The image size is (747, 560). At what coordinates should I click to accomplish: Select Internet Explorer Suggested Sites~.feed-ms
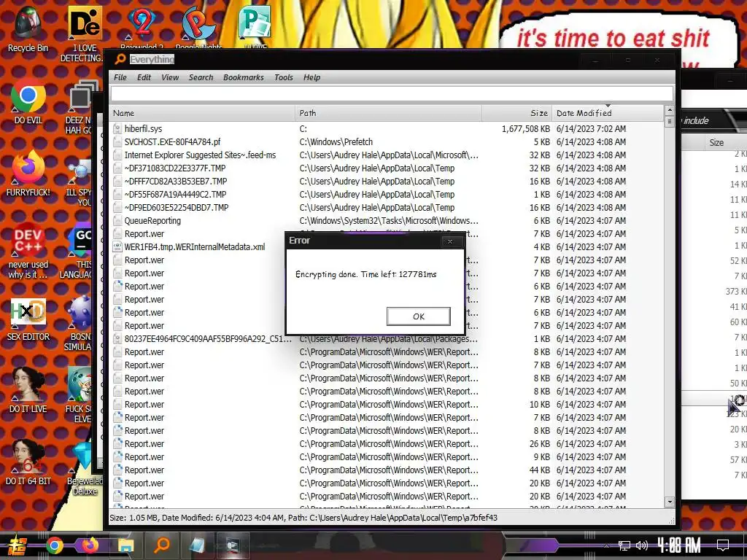coord(200,155)
